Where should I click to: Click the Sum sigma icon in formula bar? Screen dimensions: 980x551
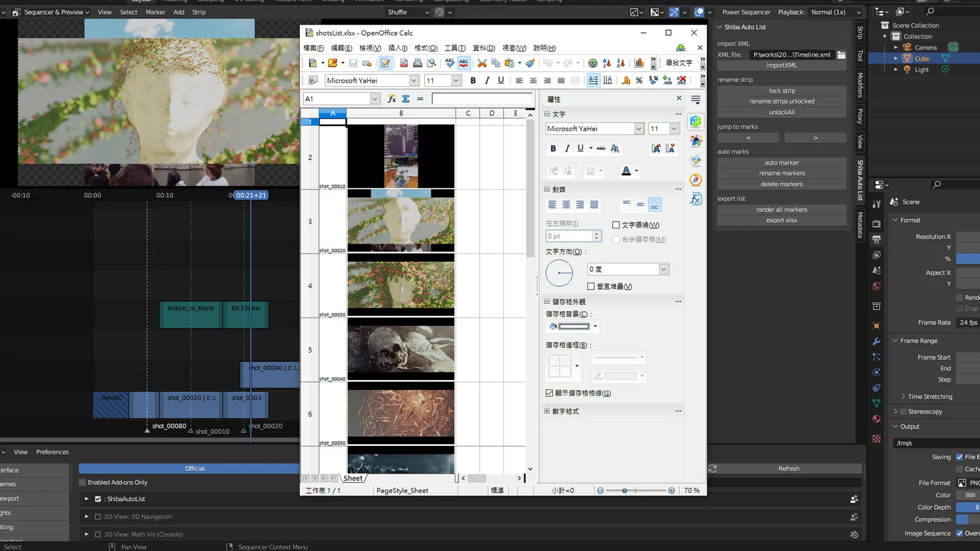click(405, 99)
